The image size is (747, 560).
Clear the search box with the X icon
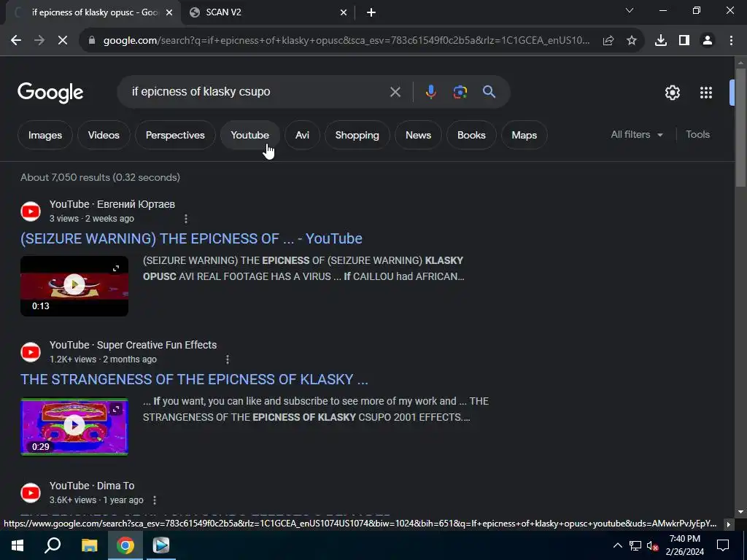395,92
